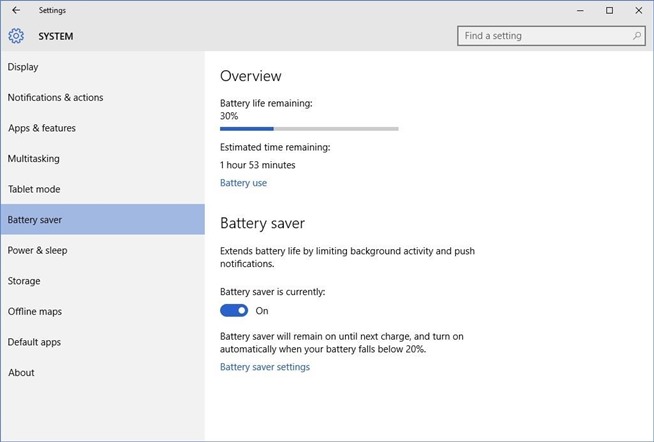
Task: Select Notifications & actions in sidebar
Action: 55,98
